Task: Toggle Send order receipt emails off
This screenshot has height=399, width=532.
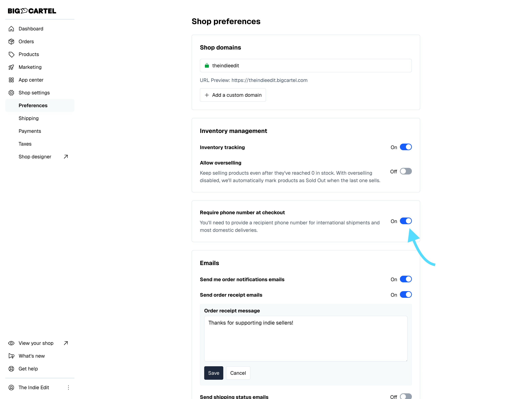Action: (x=406, y=295)
